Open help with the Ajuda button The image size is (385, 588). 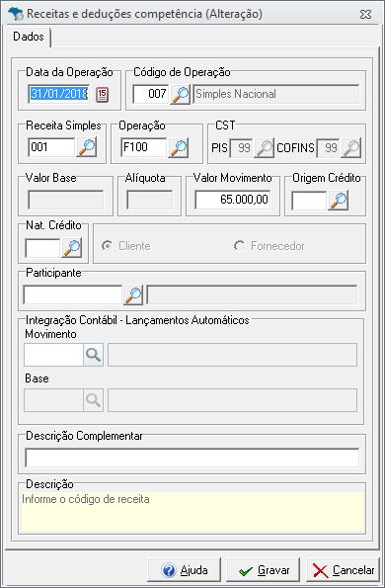[x=185, y=570]
